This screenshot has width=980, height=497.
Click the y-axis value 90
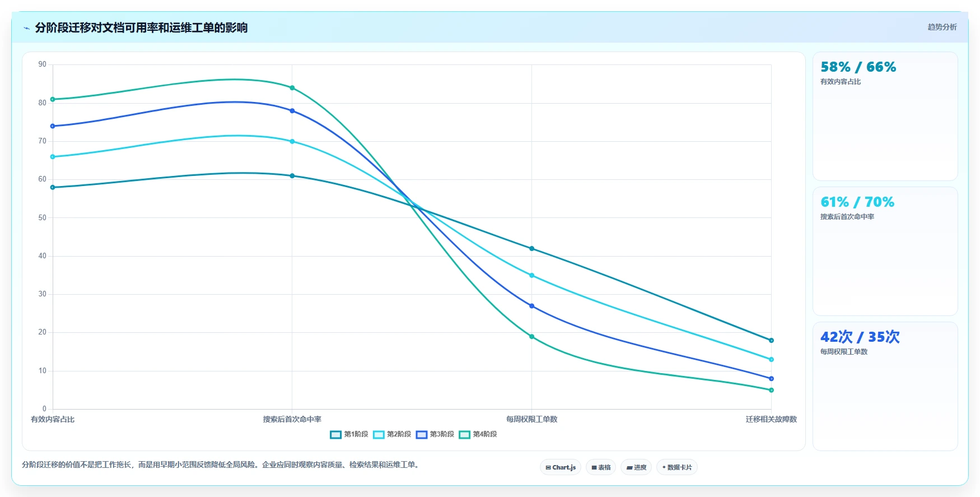point(43,64)
